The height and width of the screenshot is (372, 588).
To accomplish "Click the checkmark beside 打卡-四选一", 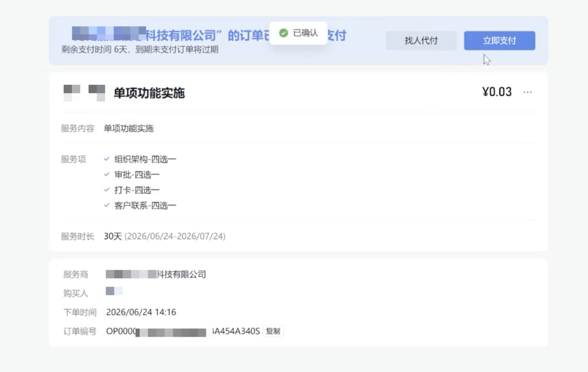I will click(107, 190).
